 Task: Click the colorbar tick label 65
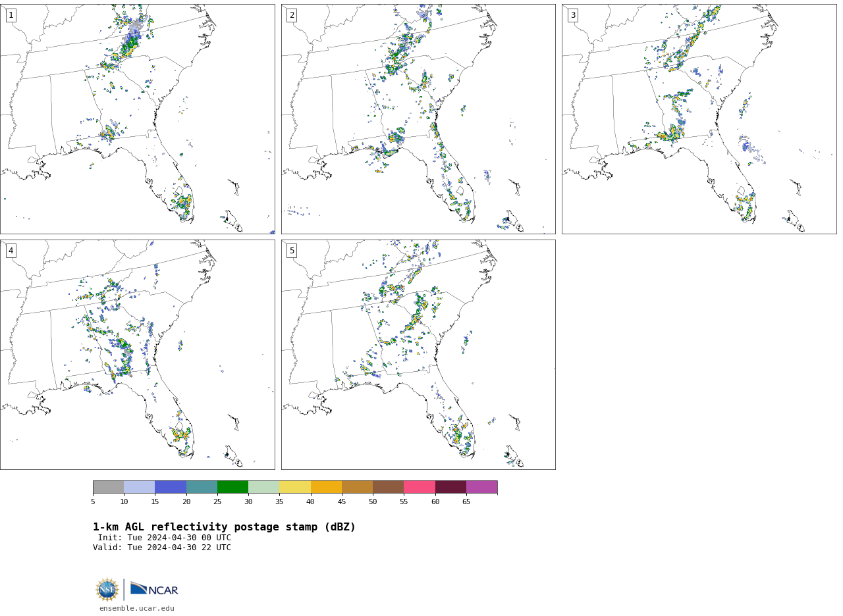click(466, 502)
